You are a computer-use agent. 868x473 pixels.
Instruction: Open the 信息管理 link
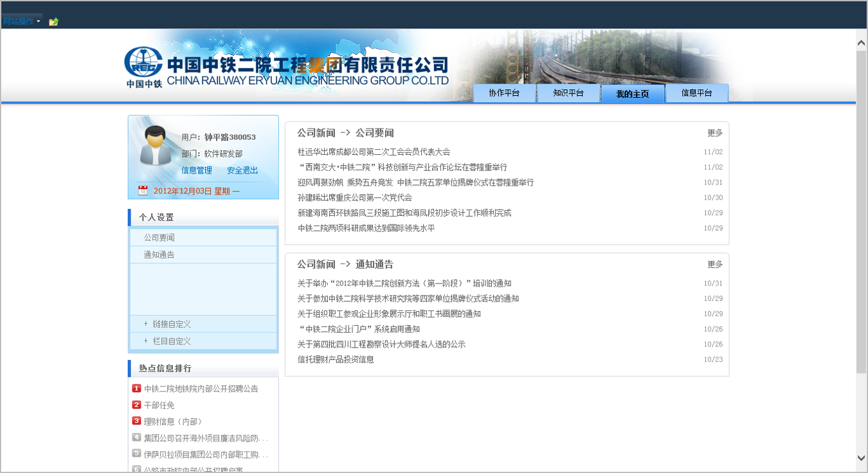coord(197,170)
